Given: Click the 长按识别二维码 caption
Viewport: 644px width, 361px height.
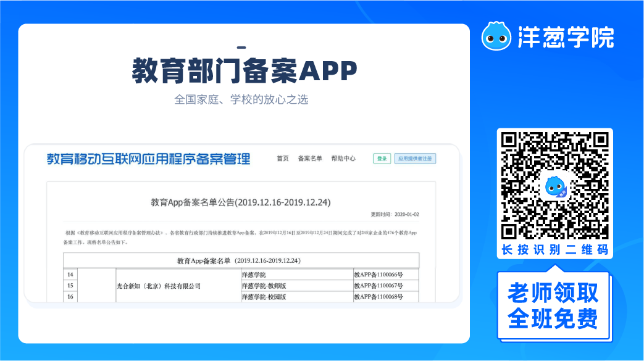Looking at the screenshot, I should [554, 250].
